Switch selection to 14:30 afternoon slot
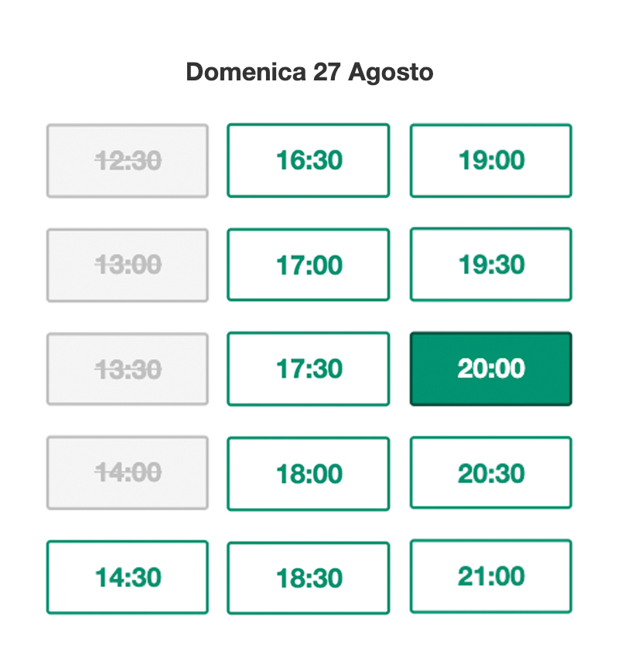621x672 pixels. click(128, 578)
